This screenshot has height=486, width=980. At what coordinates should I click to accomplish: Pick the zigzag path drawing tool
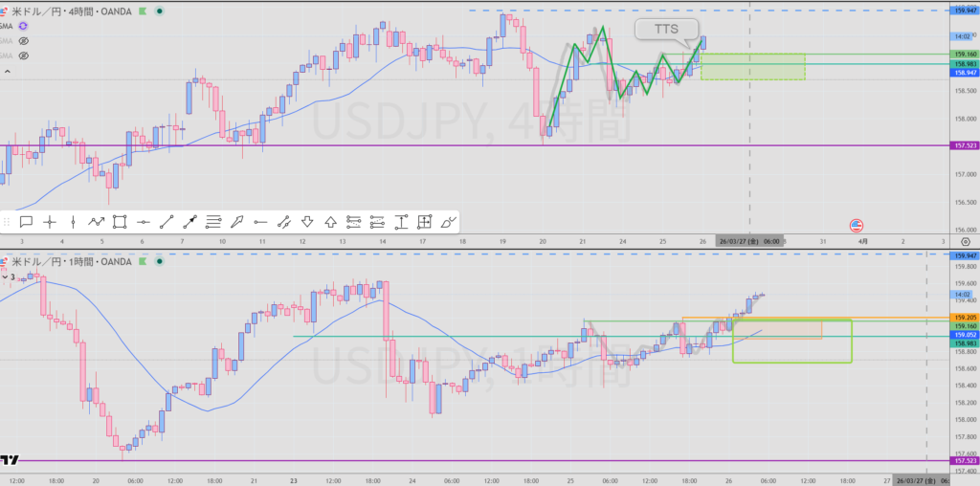(x=97, y=222)
